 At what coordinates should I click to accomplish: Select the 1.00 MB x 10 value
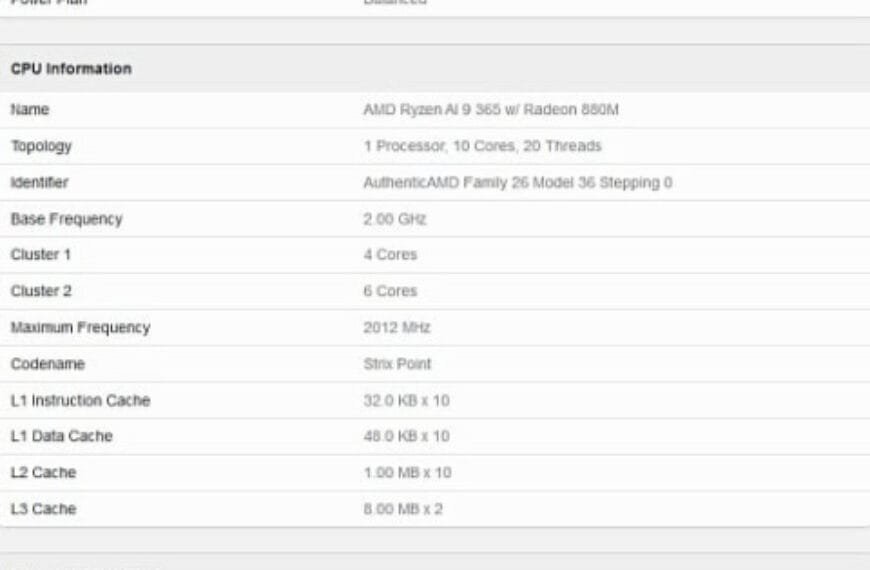point(407,473)
